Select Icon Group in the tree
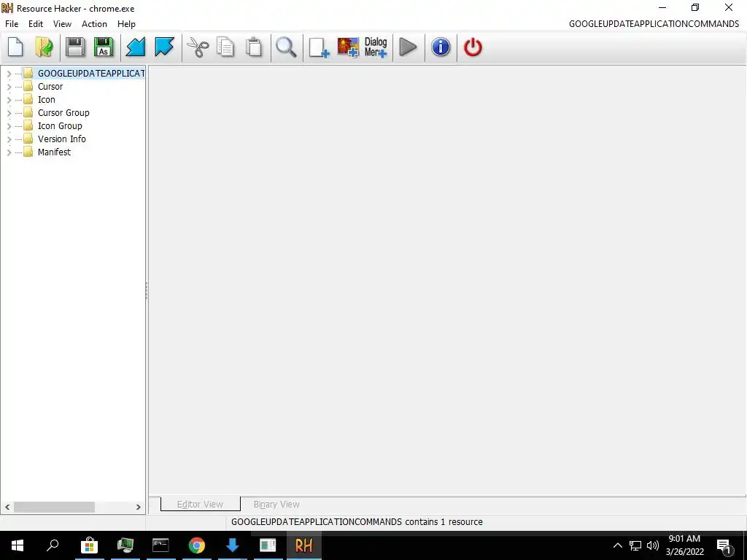 tap(60, 125)
